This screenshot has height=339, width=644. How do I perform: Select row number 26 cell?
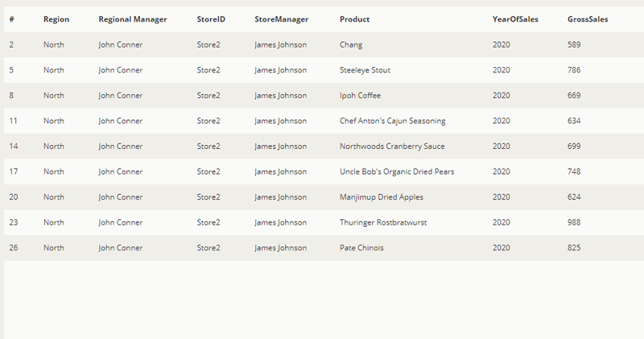(x=14, y=248)
